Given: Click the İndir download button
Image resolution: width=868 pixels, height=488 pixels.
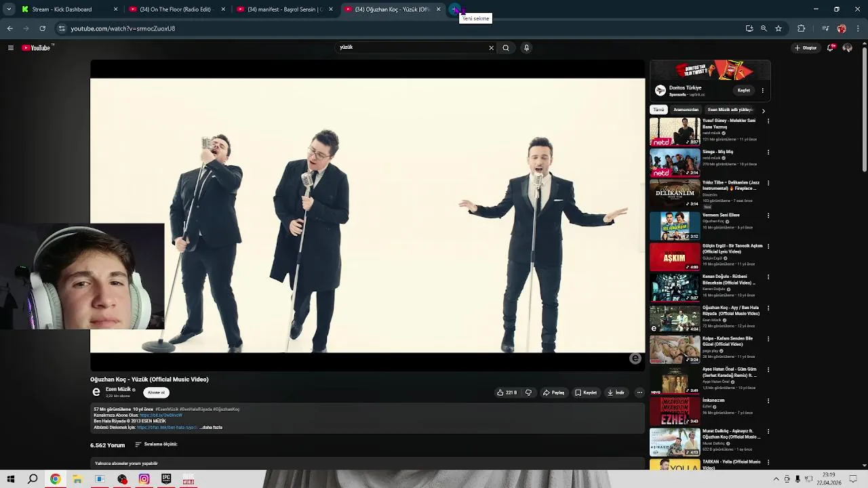Looking at the screenshot, I should [x=616, y=392].
